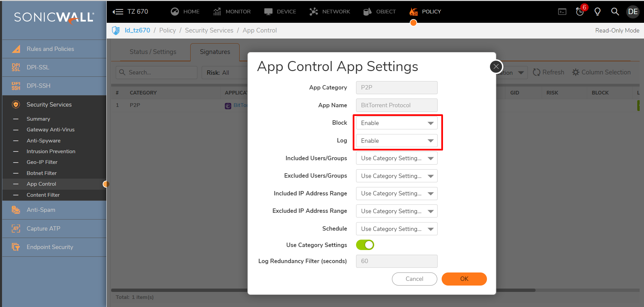Click the Read-Only Mode link
This screenshot has width=644, height=307.
(617, 30)
